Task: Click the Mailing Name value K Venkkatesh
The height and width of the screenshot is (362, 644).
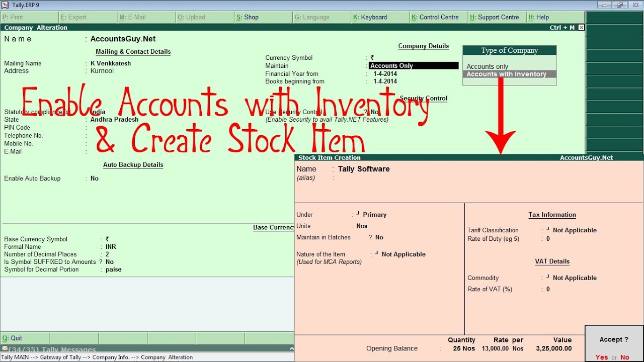Action: 111,63
